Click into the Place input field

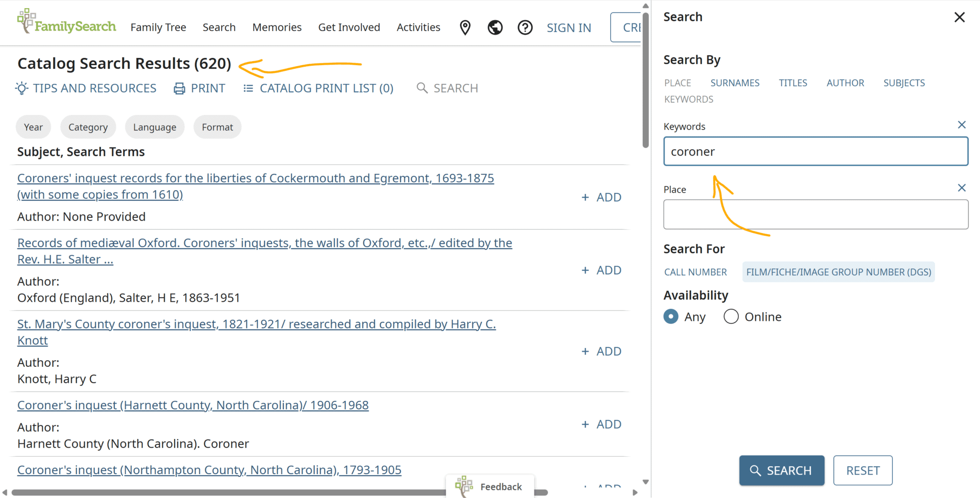(815, 215)
